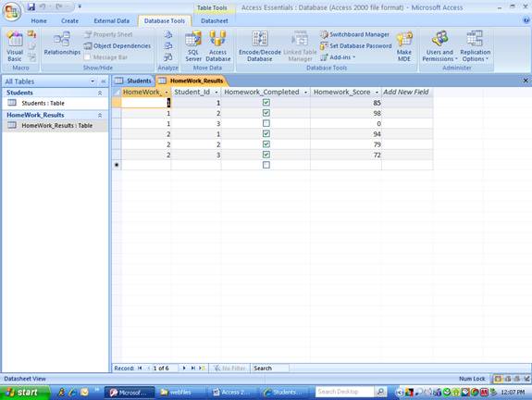Select the Database Tools tab
The width and height of the screenshot is (532, 400).
(165, 21)
